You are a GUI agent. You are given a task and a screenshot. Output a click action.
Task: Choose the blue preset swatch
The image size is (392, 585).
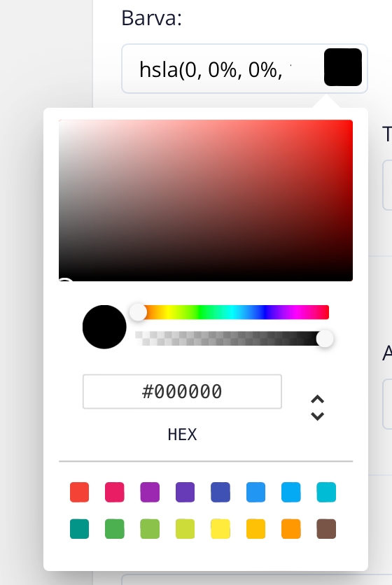255,492
